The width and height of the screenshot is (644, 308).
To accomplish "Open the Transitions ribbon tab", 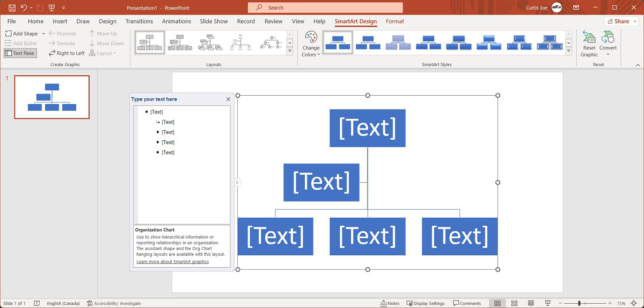I will click(139, 22).
